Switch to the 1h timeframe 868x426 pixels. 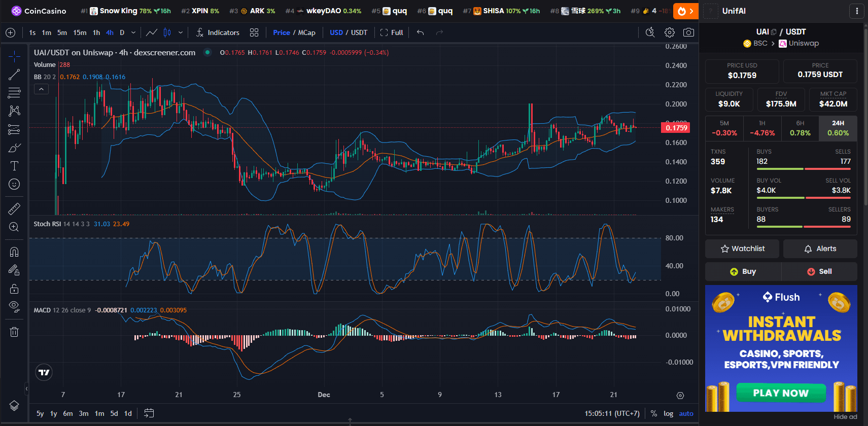click(96, 32)
